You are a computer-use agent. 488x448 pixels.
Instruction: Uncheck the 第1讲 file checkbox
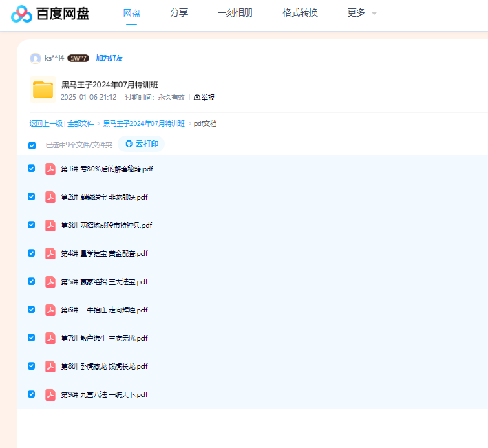(31, 169)
